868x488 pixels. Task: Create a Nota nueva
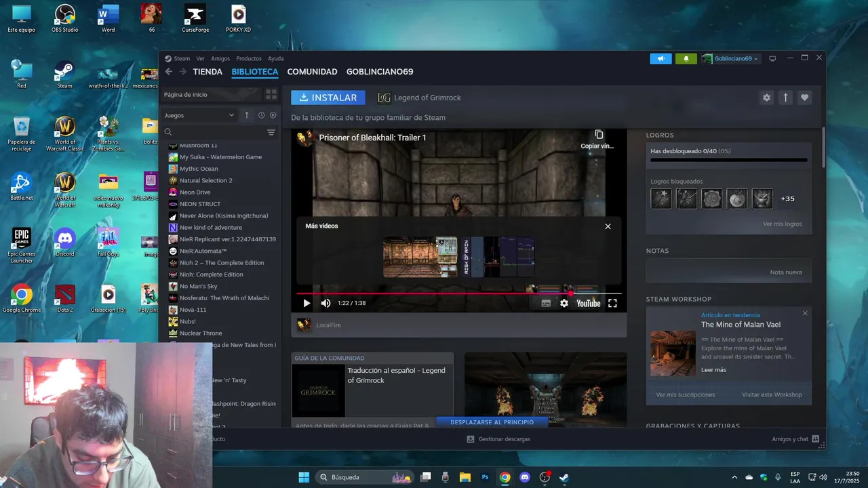(x=786, y=272)
